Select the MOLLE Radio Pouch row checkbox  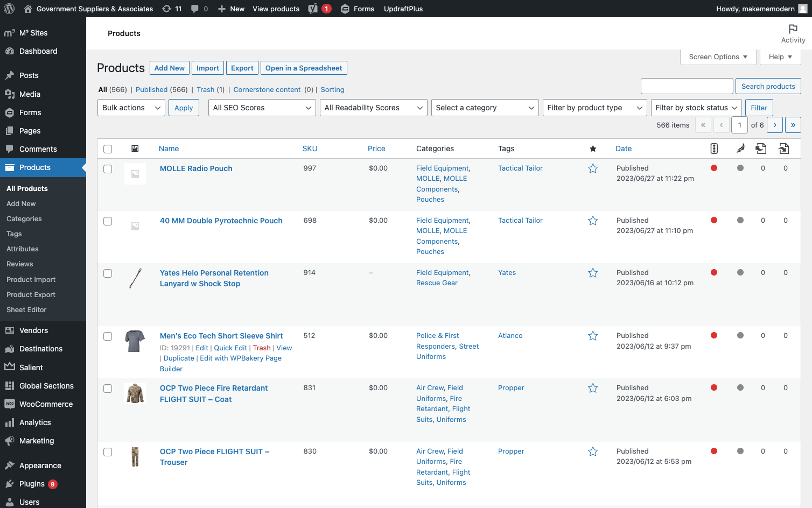point(108,169)
